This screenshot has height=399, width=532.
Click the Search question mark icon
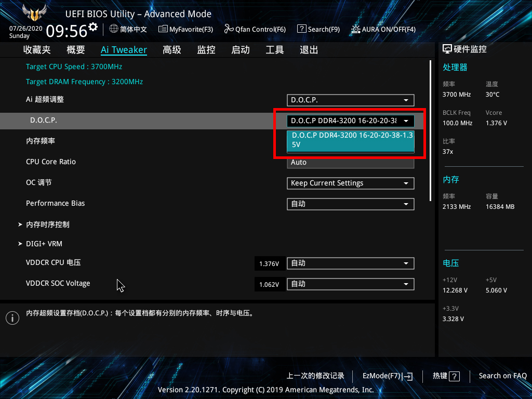(x=301, y=29)
